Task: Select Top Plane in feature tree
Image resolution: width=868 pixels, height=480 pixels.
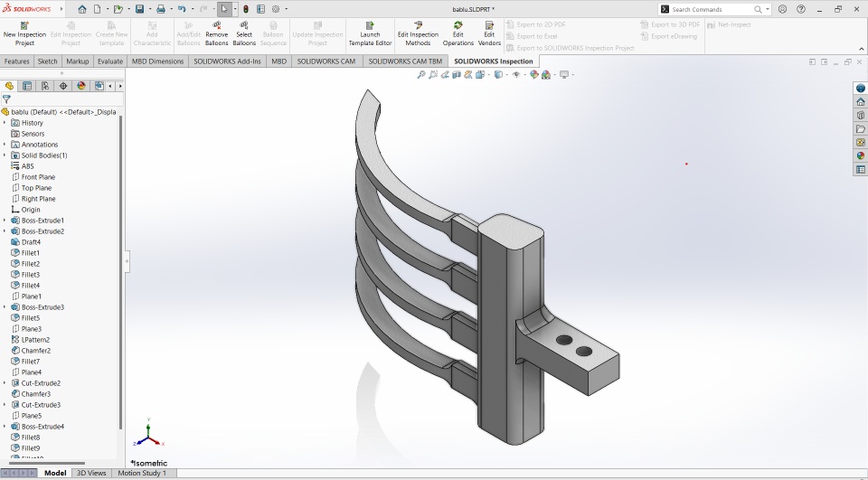Action: click(36, 188)
